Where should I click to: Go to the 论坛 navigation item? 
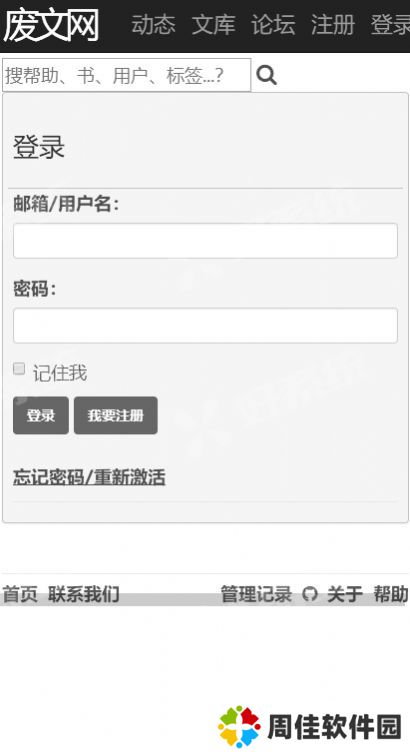[x=273, y=25]
